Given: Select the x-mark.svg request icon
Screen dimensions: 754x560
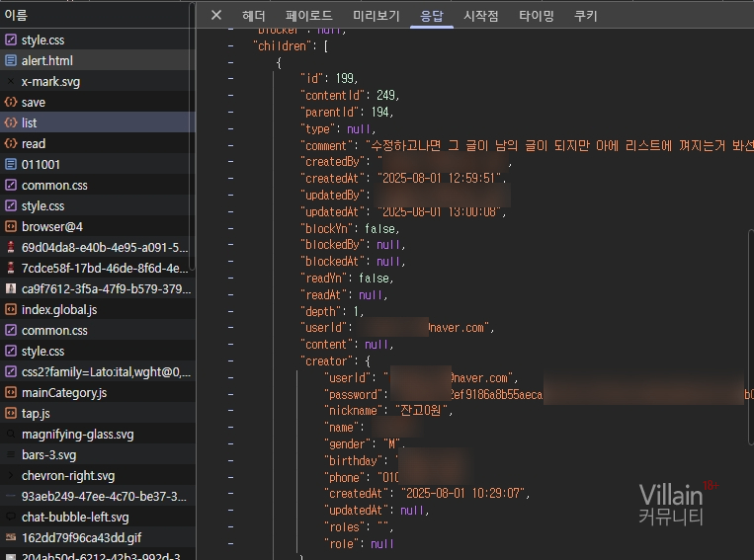Looking at the screenshot, I should pyautogui.click(x=11, y=82).
